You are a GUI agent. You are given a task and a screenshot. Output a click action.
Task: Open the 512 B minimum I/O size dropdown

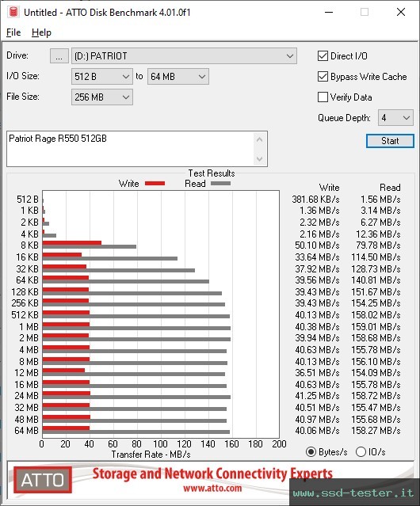coord(102,77)
